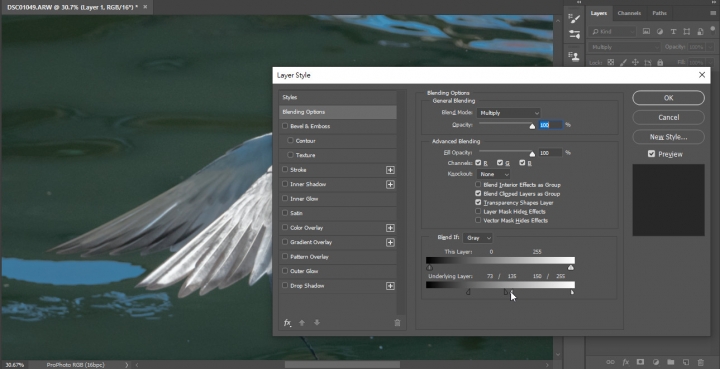Image resolution: width=720 pixels, height=369 pixels.
Task: Open the Blend Mode dropdown in dialog
Action: click(509, 113)
